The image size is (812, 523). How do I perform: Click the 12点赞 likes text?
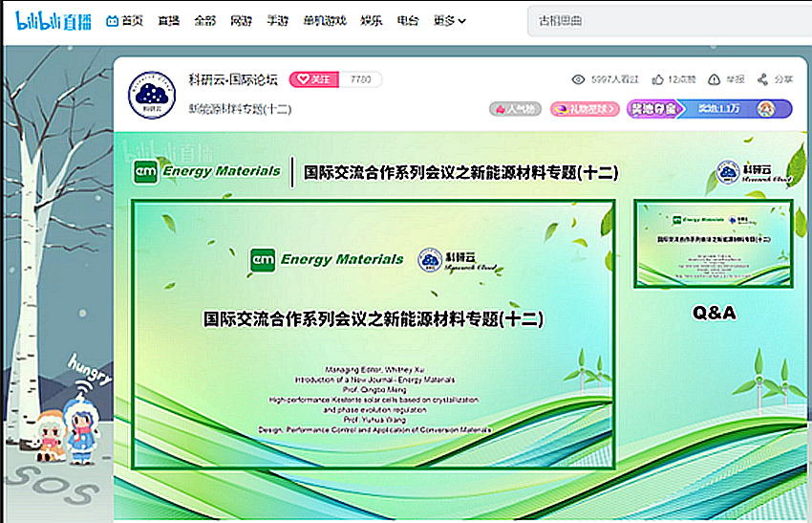(681, 79)
